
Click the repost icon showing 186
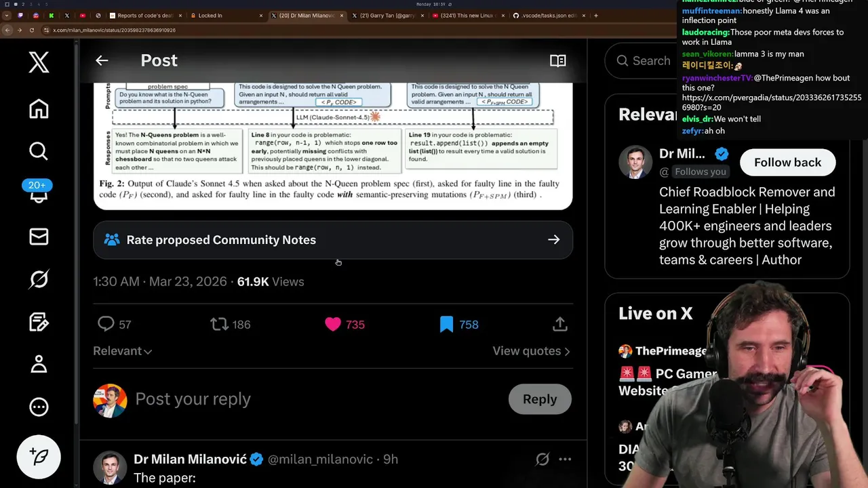click(x=231, y=325)
